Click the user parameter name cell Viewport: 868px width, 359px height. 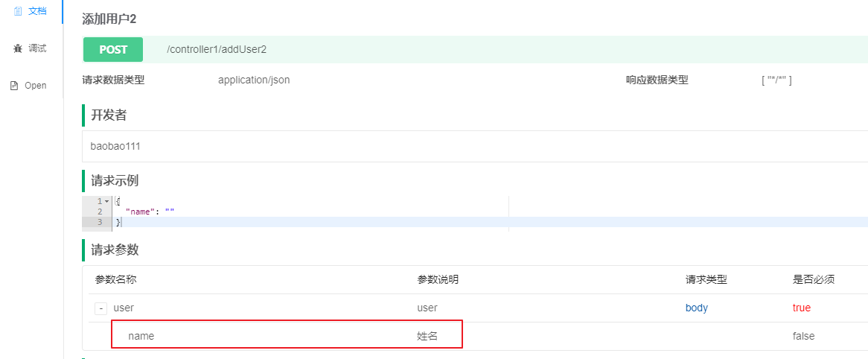(124, 308)
